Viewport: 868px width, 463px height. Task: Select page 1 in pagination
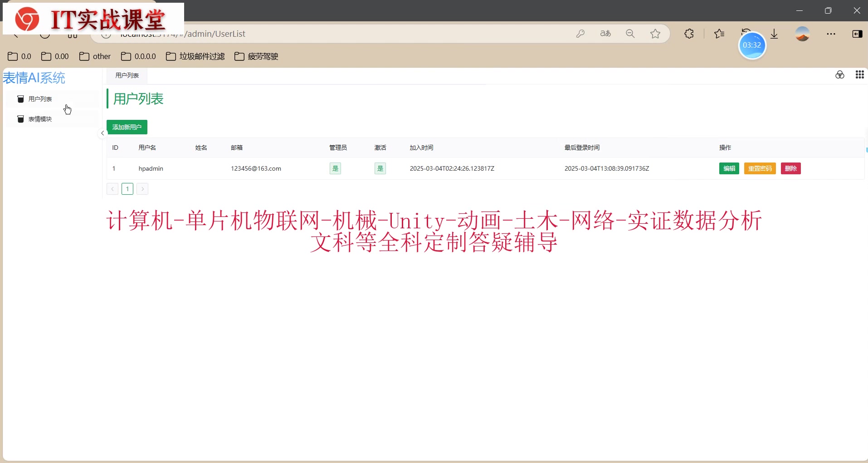click(x=127, y=189)
